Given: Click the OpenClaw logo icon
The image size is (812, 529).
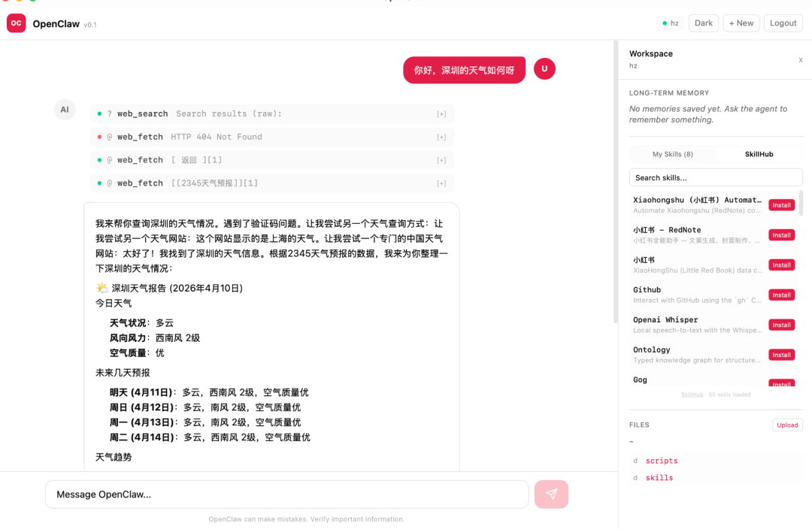Looking at the screenshot, I should click(16, 23).
